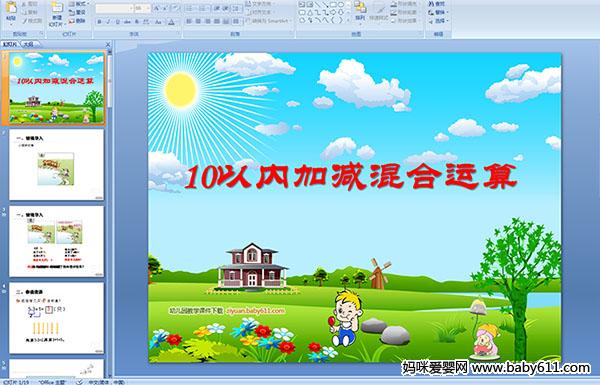Delete the slide with the Delete icon

coord(72,21)
